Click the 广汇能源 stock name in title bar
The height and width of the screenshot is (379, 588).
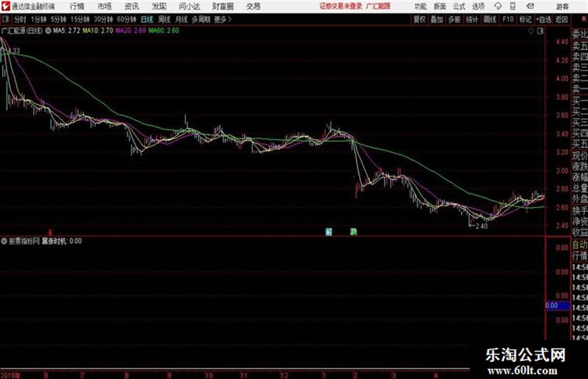click(378, 6)
